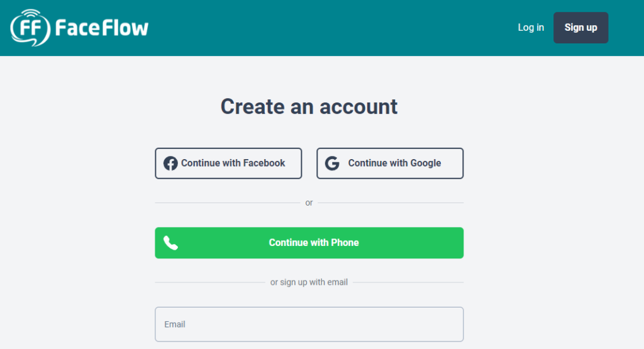This screenshot has height=349, width=644.
Task: Click the Create an account heading
Action: coord(309,107)
